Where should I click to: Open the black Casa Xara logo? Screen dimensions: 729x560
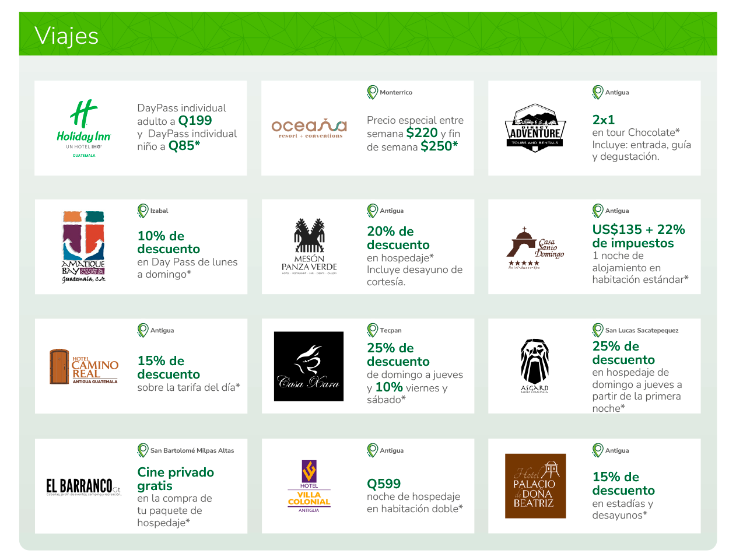(309, 366)
